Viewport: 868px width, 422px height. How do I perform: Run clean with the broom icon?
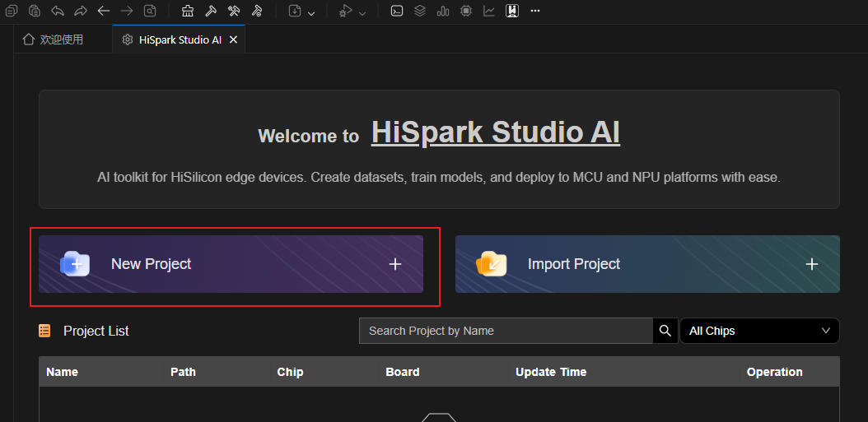tap(188, 11)
